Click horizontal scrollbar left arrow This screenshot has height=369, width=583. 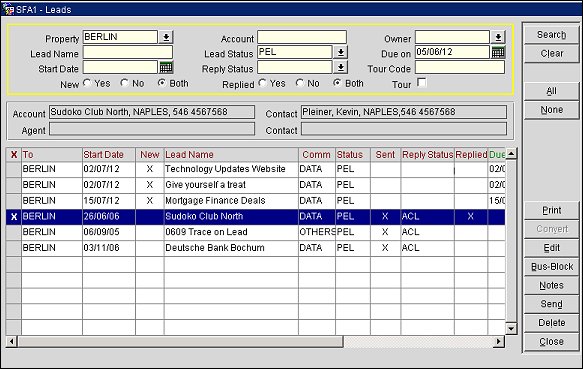pyautogui.click(x=12, y=341)
